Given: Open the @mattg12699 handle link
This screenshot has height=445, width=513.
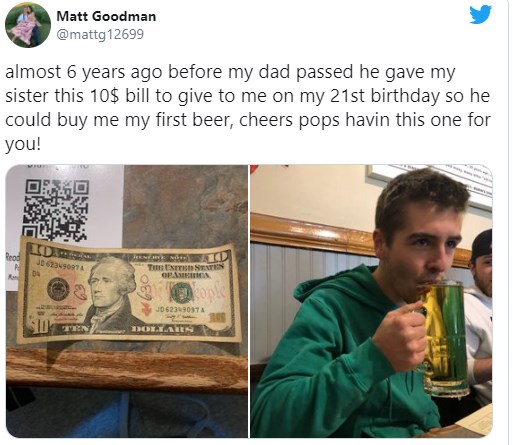Looking at the screenshot, I should pos(100,34).
